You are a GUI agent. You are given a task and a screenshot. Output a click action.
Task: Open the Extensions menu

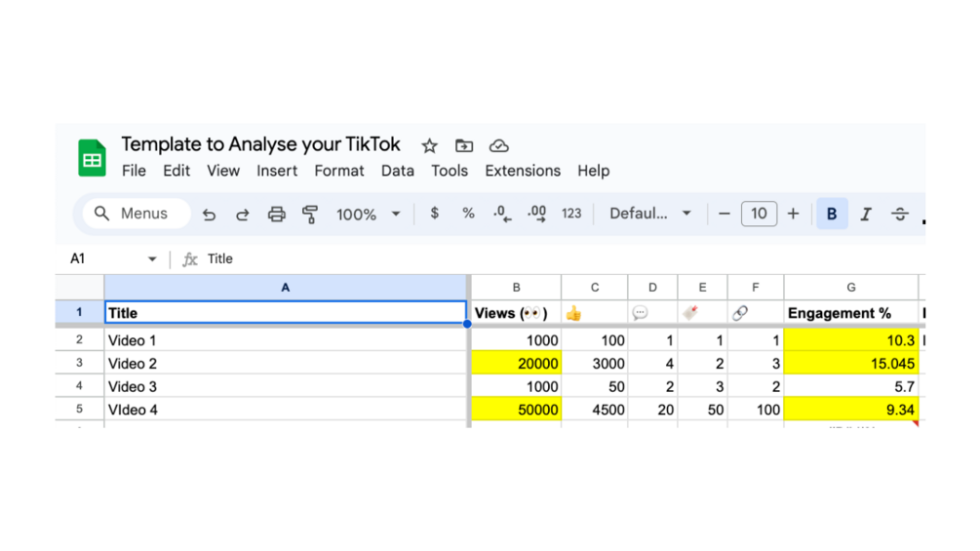pyautogui.click(x=523, y=171)
